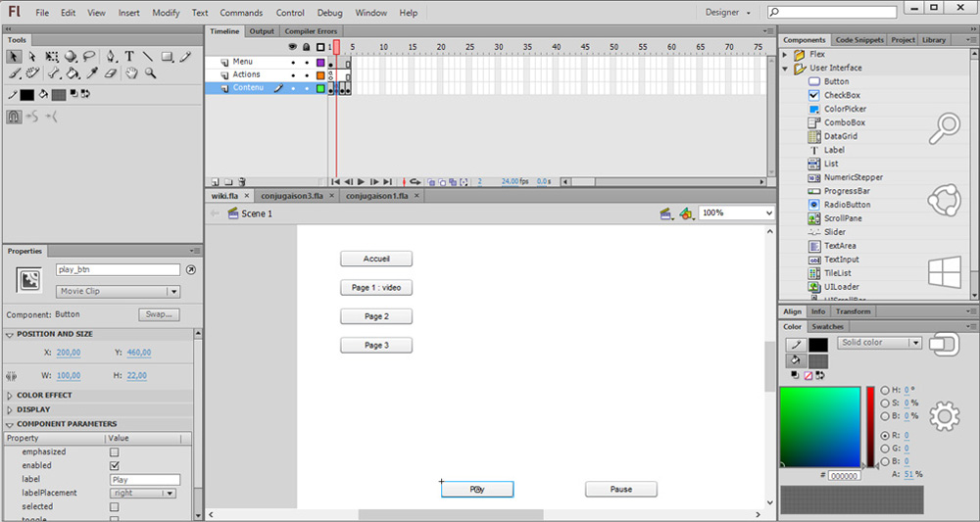Check the emphasized parameter checkbox

[114, 452]
